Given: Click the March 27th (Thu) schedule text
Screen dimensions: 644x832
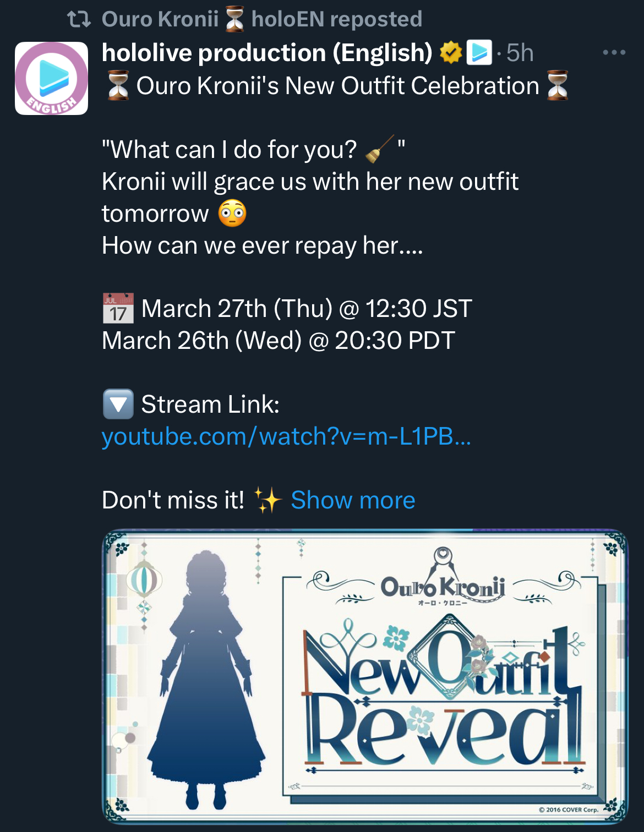Looking at the screenshot, I should (x=237, y=308).
